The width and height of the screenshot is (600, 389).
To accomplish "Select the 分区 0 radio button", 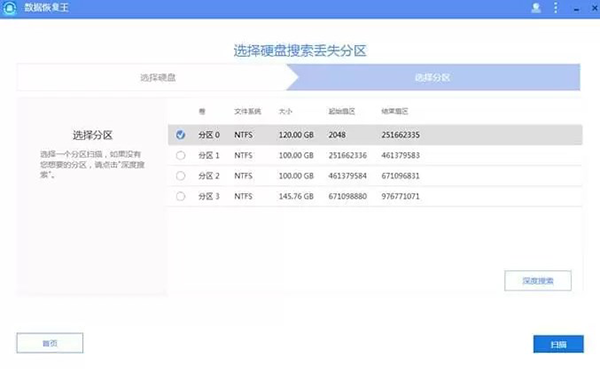I will [x=180, y=135].
